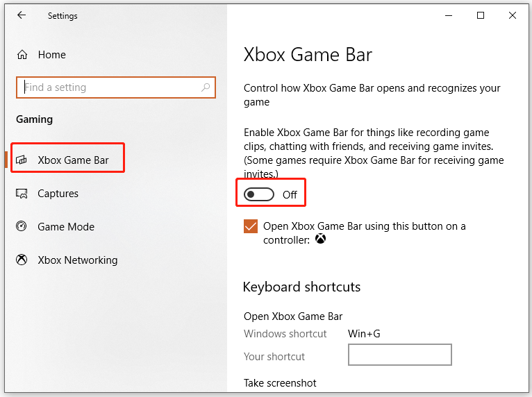Maximize the Settings window
This screenshot has width=532, height=397.
coord(481,15)
